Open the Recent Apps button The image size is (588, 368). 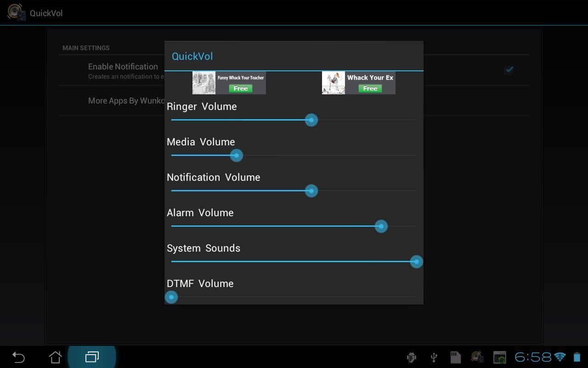(92, 357)
